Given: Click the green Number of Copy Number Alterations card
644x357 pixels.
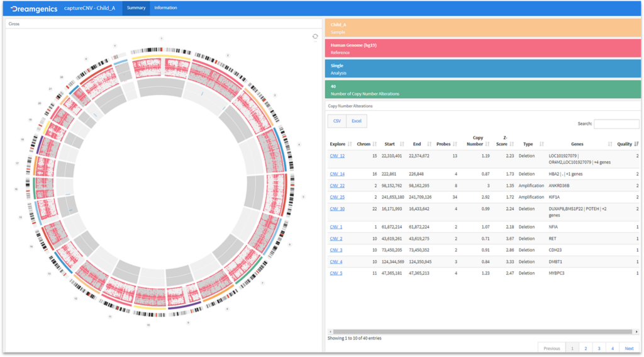Looking at the screenshot, I should [x=482, y=89].
